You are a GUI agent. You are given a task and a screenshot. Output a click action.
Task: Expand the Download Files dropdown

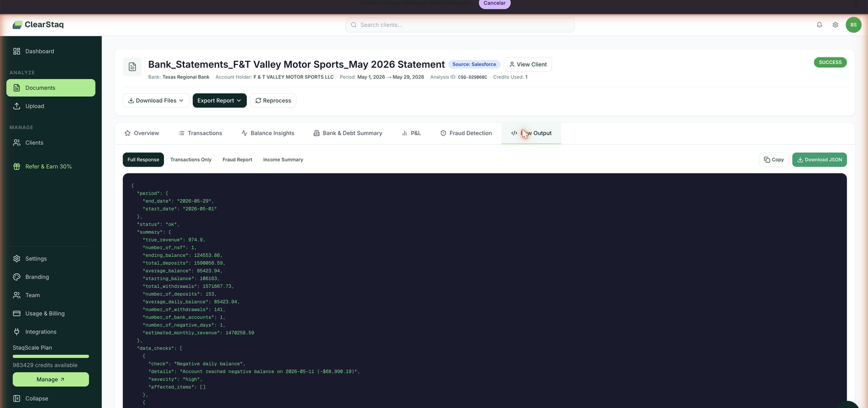[156, 101]
